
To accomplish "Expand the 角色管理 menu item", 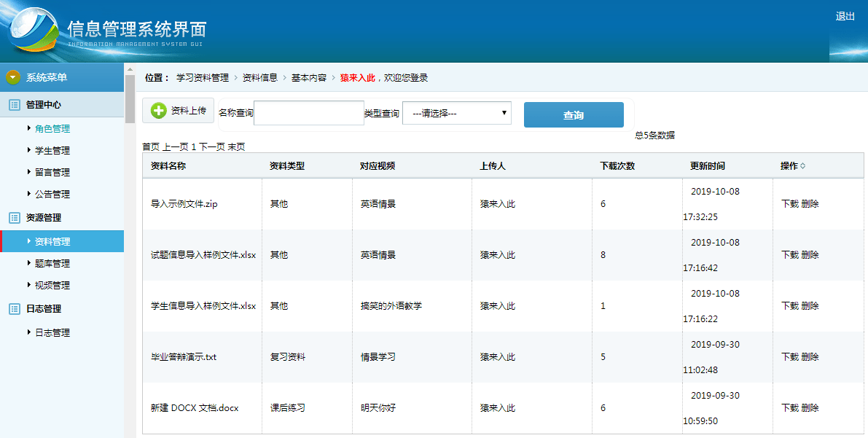I will pyautogui.click(x=52, y=128).
